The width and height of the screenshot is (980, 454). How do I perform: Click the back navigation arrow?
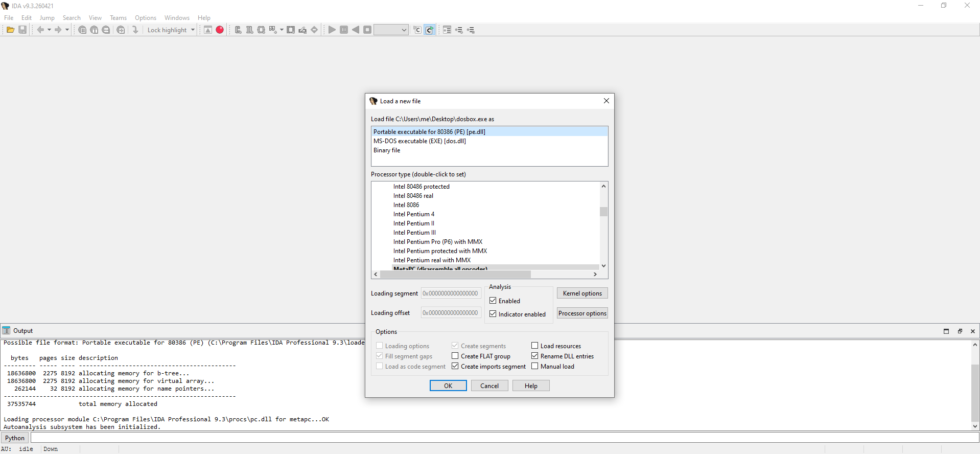(40, 30)
